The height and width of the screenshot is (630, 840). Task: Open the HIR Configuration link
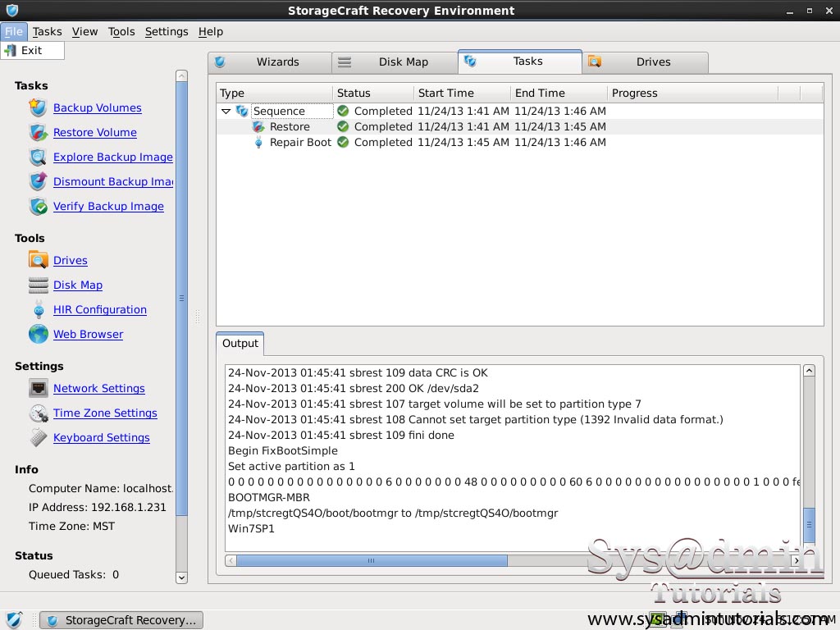click(x=99, y=309)
